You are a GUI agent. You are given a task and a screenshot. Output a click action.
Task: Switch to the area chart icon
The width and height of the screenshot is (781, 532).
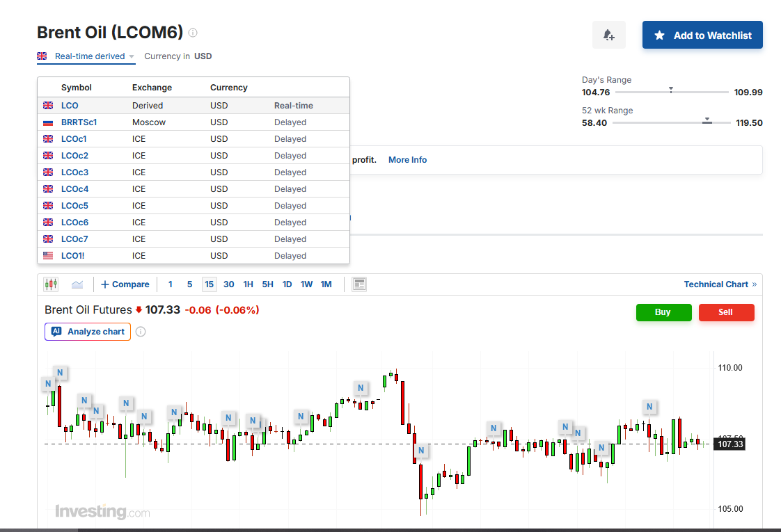[77, 284]
